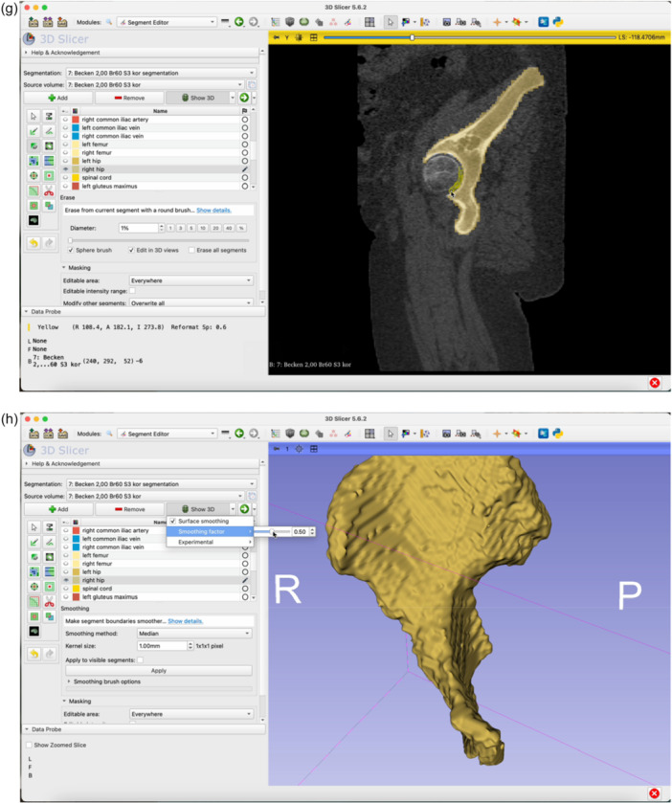672x803 pixels.
Task: Click Add segment button in CT slice window
Action: (57, 98)
